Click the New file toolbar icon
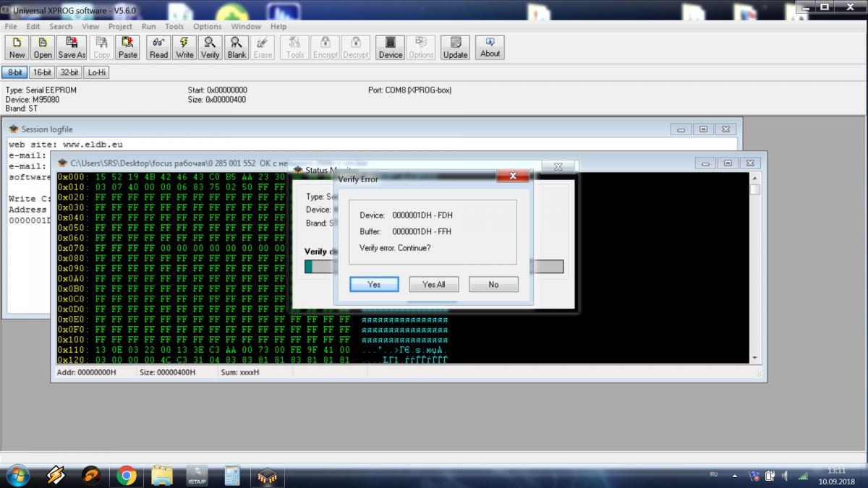This screenshot has height=488, width=868. (x=17, y=48)
